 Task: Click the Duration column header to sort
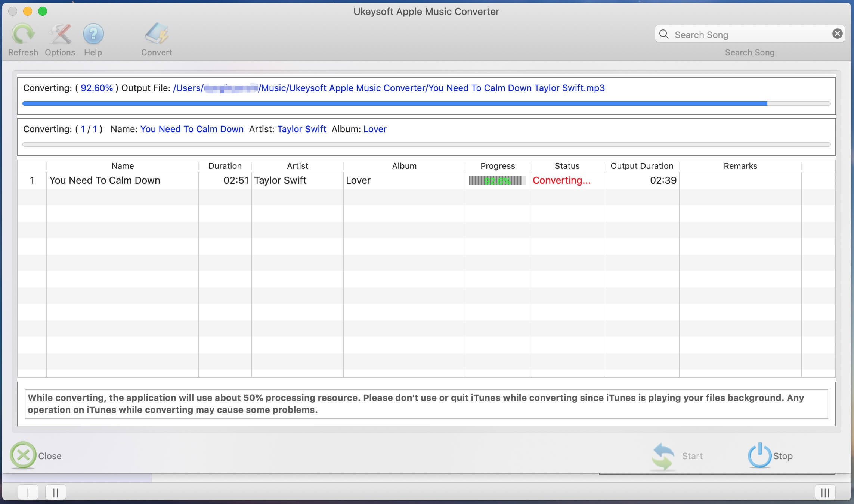225,166
